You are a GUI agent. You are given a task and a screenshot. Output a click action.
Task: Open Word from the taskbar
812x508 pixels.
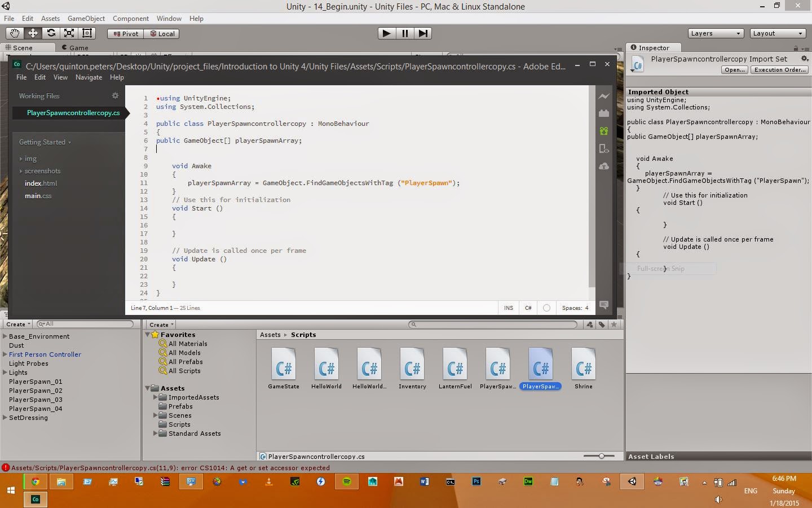(424, 481)
